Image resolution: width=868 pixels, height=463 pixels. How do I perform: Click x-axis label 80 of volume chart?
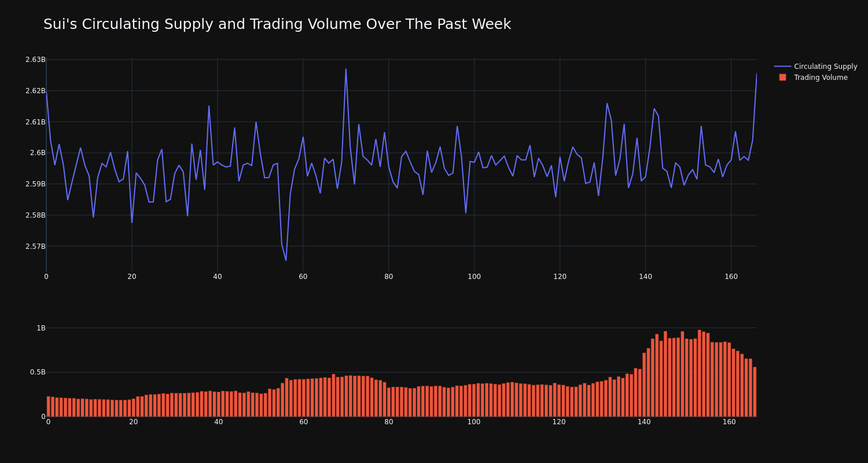[x=389, y=422]
